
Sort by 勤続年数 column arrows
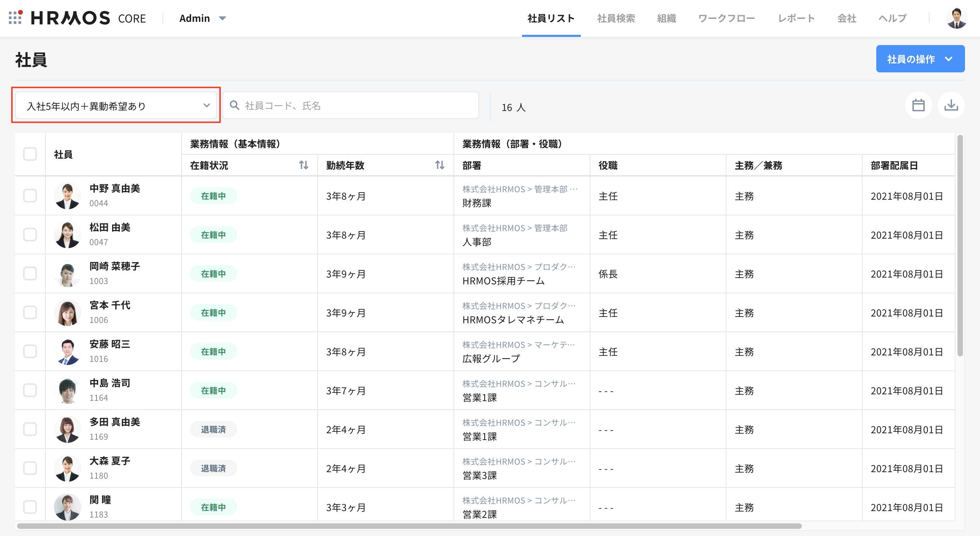click(439, 165)
